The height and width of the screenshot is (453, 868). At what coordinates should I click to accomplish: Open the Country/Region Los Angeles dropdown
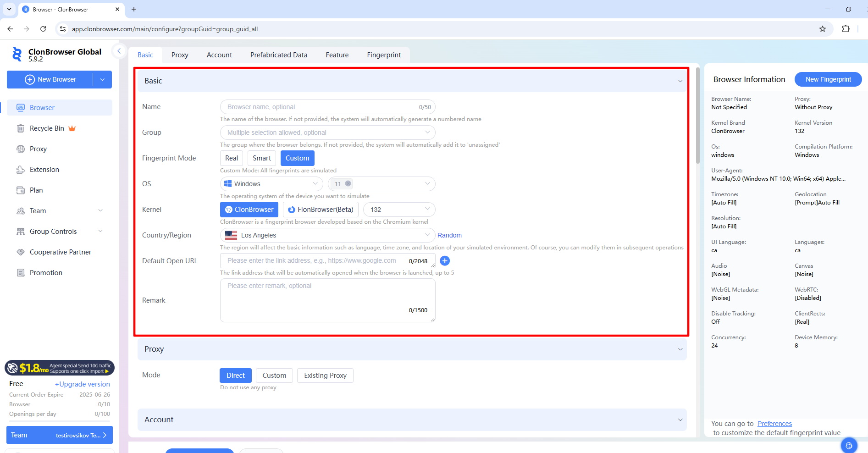[x=327, y=235]
